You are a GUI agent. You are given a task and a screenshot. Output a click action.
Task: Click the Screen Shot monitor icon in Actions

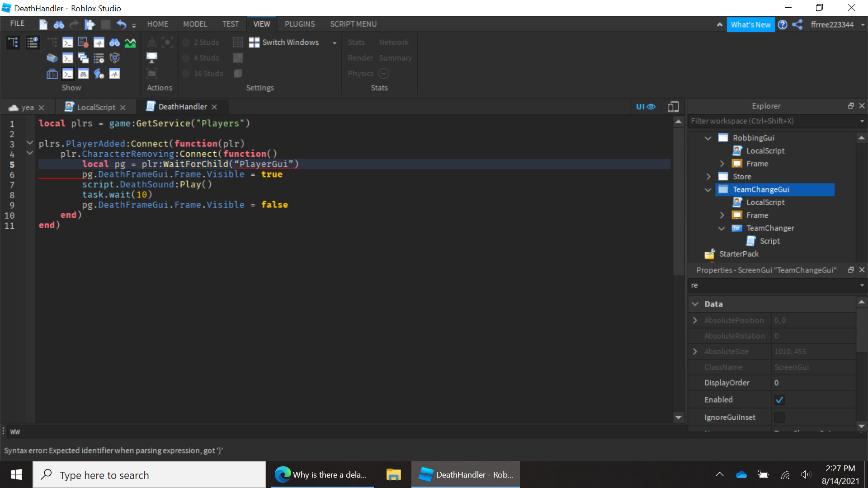coord(152,58)
